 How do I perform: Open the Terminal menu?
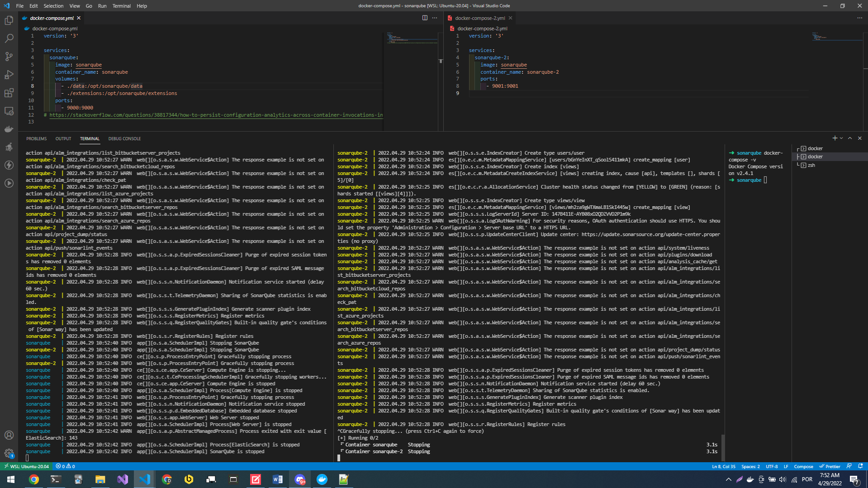pyautogui.click(x=122, y=6)
